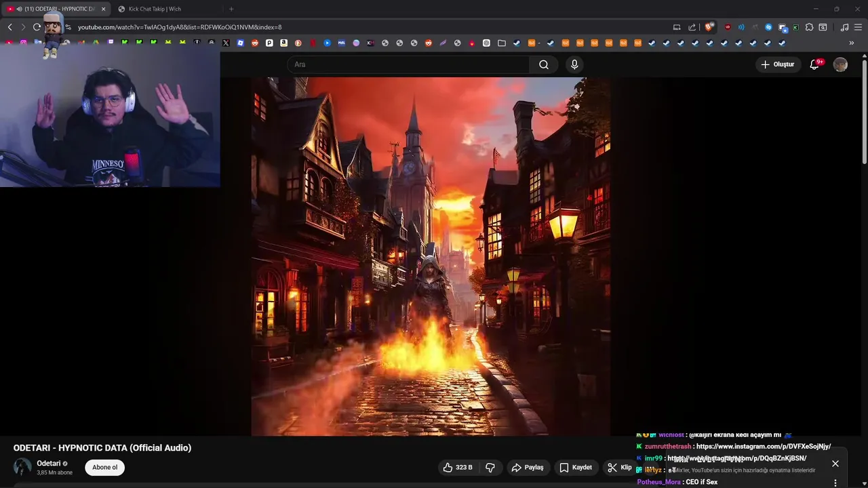Click the video player artwork
868x488 pixels.
(431, 256)
